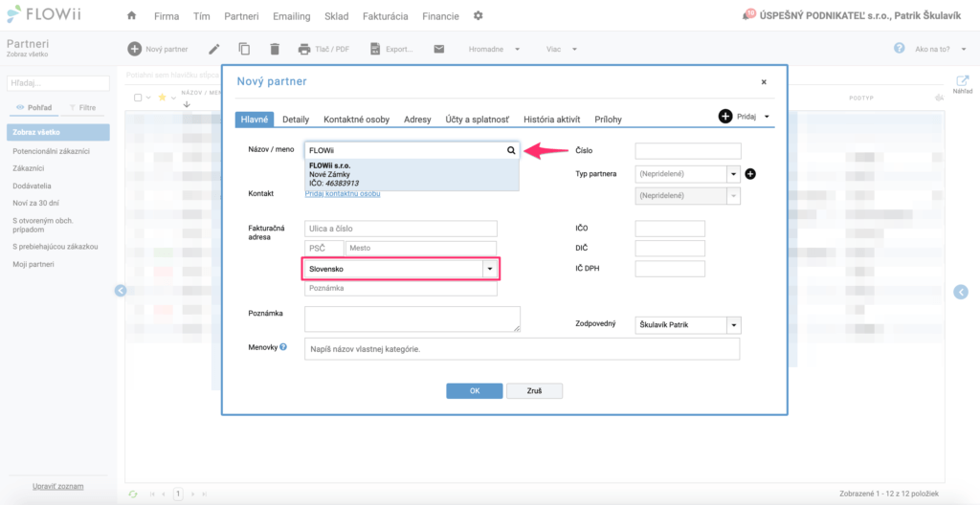980x505 pixels.
Task: Switch to the Kontaktné osoby tab
Action: [x=356, y=120]
